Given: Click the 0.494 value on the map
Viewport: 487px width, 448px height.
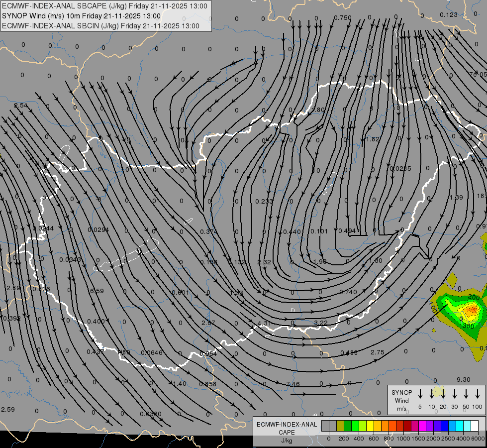Looking at the screenshot, I should 347,230.
